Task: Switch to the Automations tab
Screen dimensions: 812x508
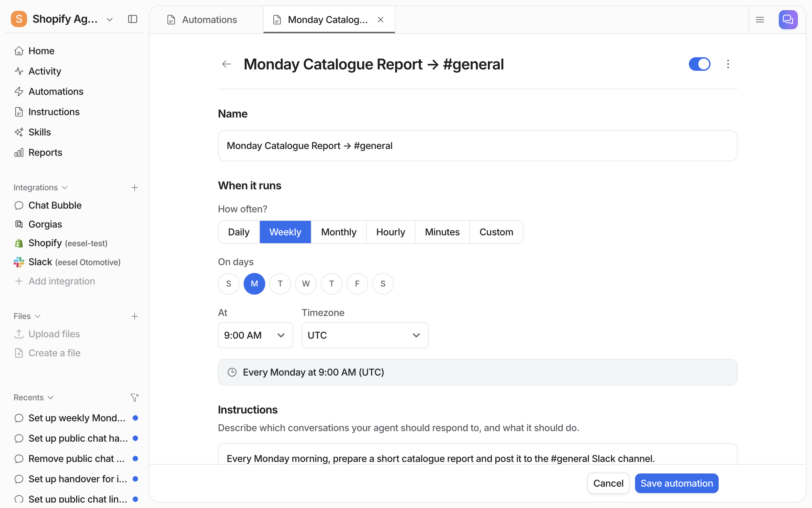Action: (206, 20)
